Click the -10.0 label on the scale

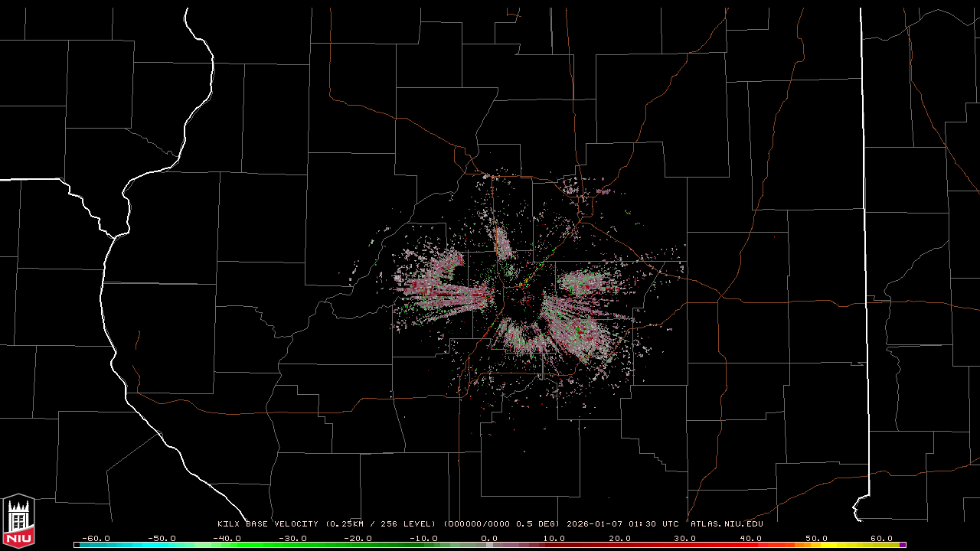(x=423, y=538)
